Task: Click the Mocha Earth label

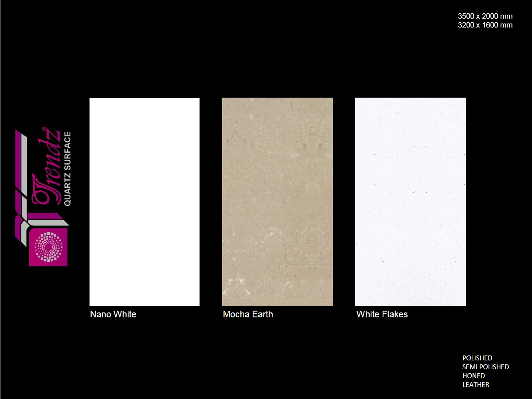Action: point(248,315)
